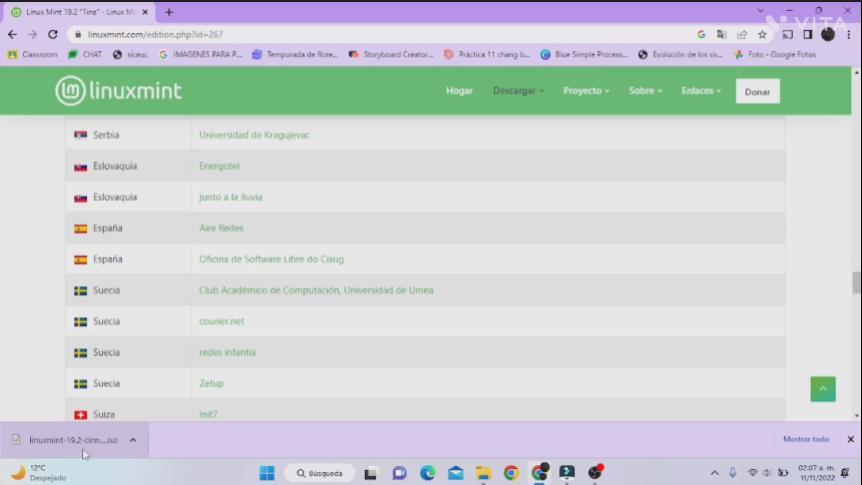Click the share page icon
This screenshot has height=485, width=862.
(x=742, y=34)
